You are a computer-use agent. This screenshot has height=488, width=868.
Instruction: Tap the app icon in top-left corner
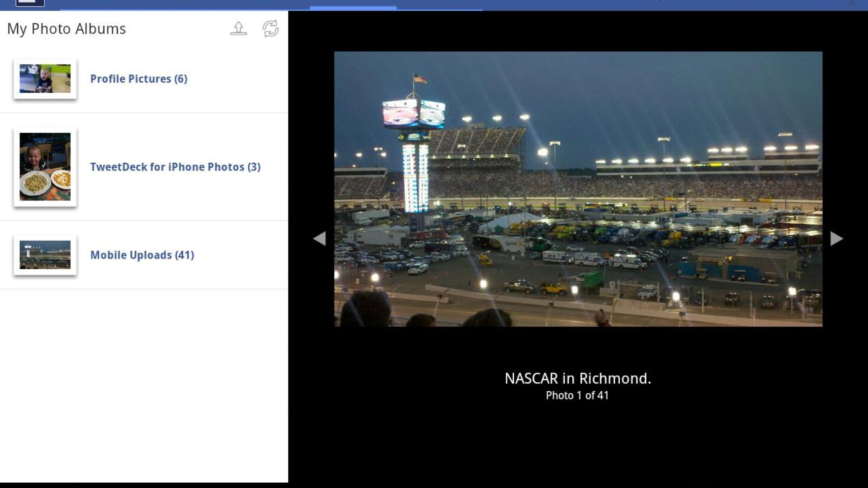(30, 3)
